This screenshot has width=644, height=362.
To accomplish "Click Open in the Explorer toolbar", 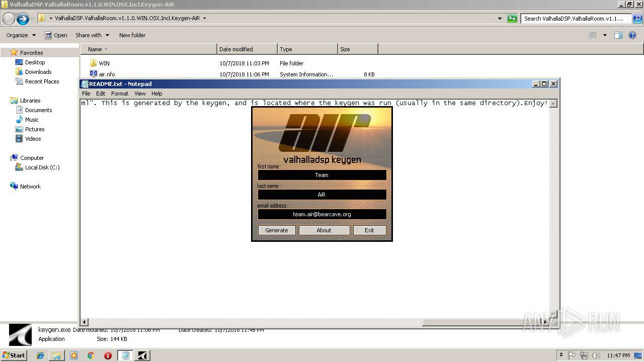I will pyautogui.click(x=56, y=35).
